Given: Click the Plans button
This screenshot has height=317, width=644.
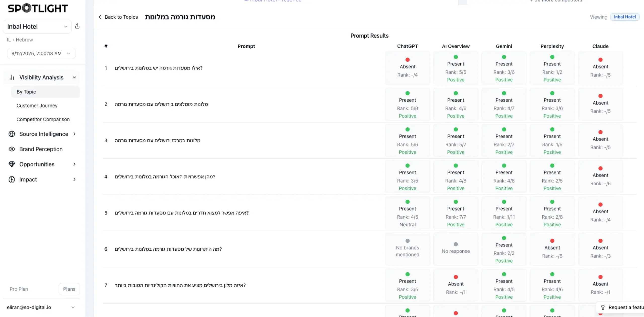Looking at the screenshot, I should point(69,289).
